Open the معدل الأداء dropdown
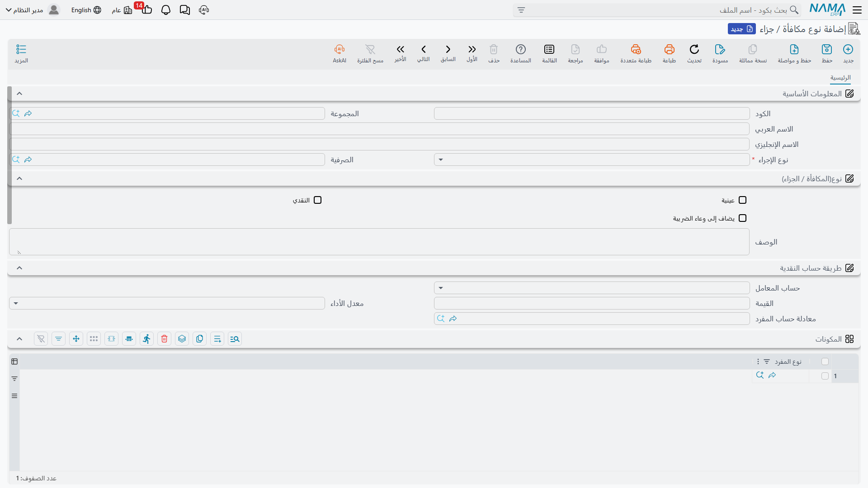Image resolution: width=868 pixels, height=488 pixels. 167,303
